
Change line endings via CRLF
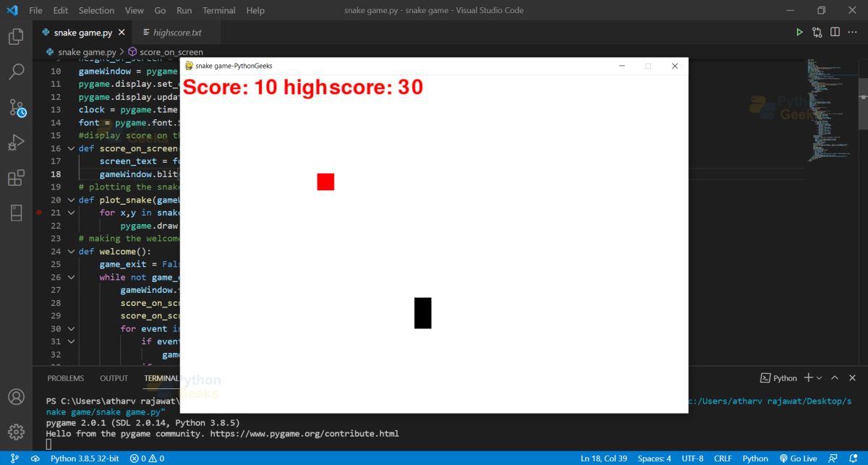pyautogui.click(x=723, y=458)
